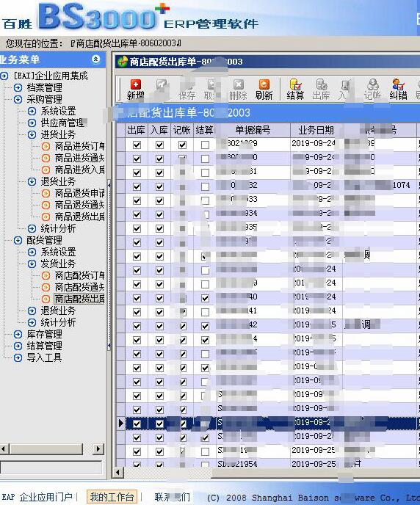Viewport: 420px width, 505px height.
Task: Select the 商店配货出库 tree item
Action: (x=79, y=299)
